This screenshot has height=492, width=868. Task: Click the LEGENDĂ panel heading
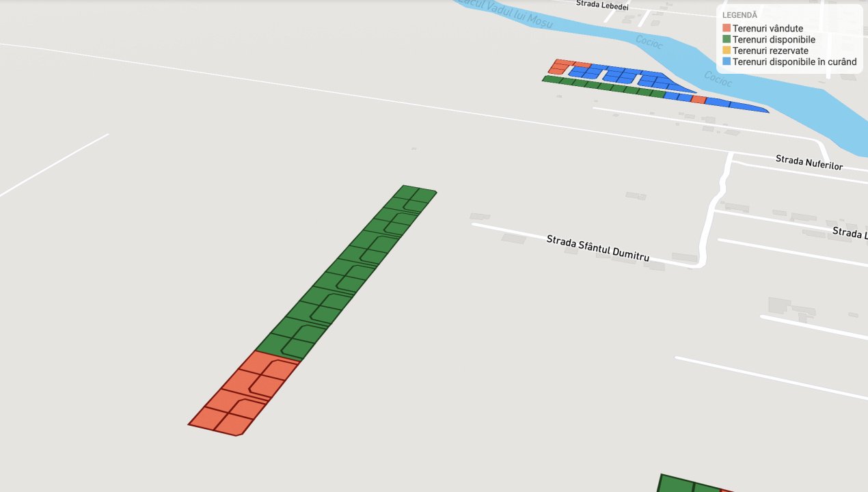click(x=740, y=15)
